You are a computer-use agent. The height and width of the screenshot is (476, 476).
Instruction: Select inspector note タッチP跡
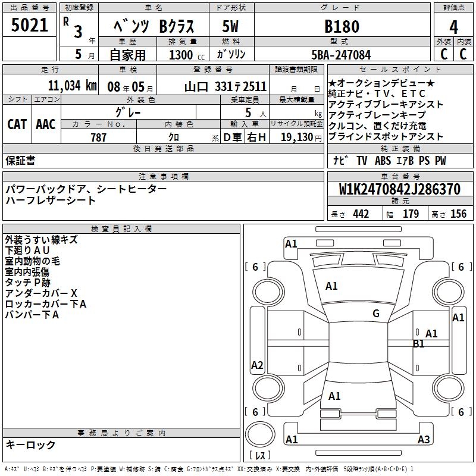27,283
